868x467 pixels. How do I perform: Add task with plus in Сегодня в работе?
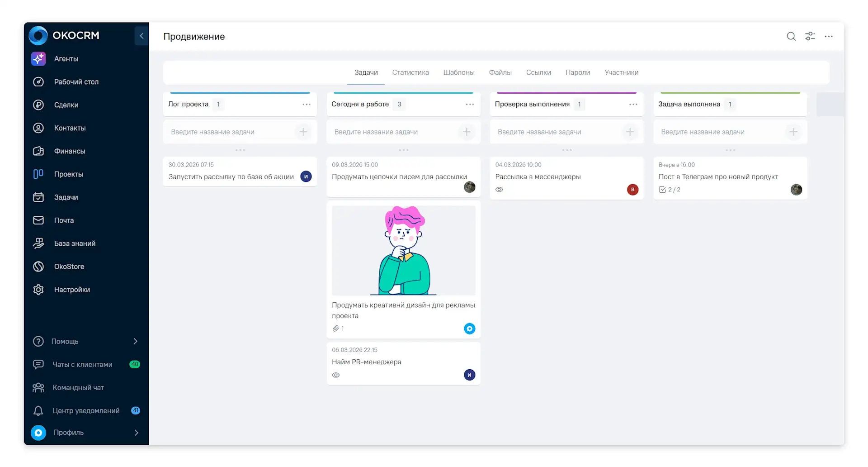coord(467,132)
